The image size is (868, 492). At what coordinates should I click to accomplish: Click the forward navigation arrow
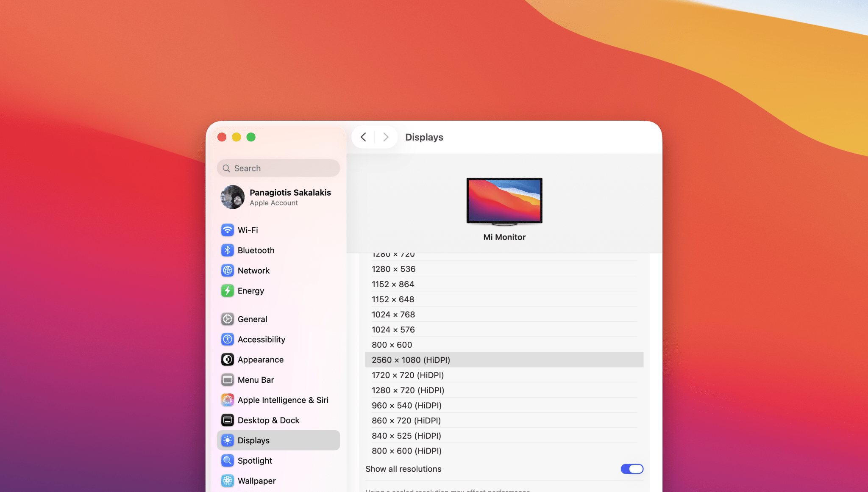[385, 137]
